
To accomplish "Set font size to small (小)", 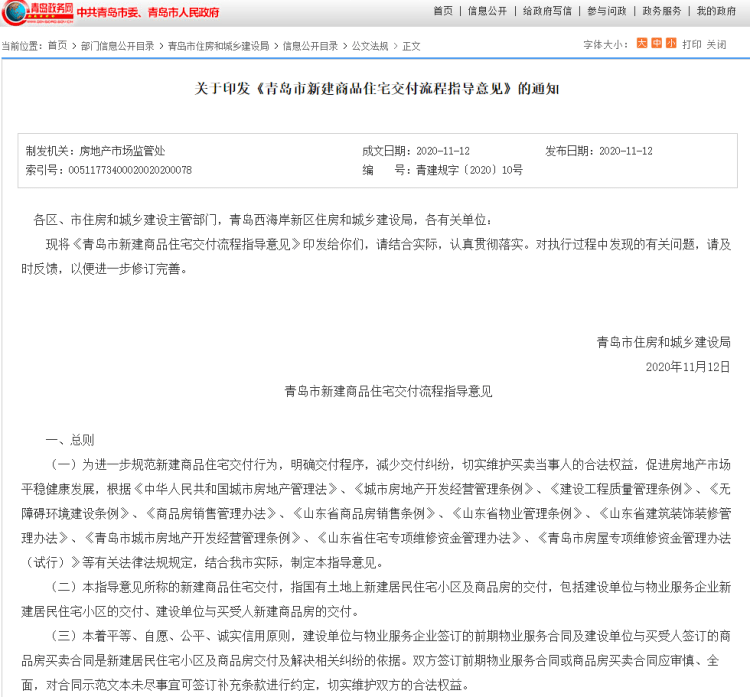I will point(671,44).
